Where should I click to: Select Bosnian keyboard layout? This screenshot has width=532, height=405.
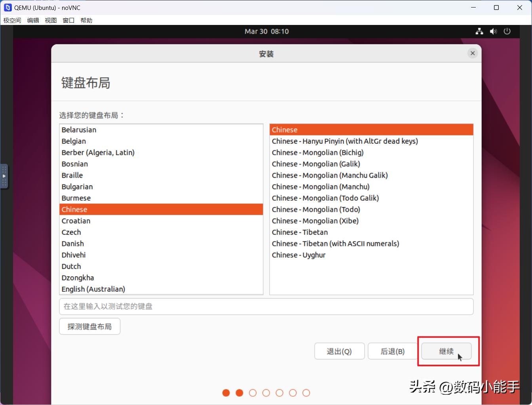pos(161,164)
